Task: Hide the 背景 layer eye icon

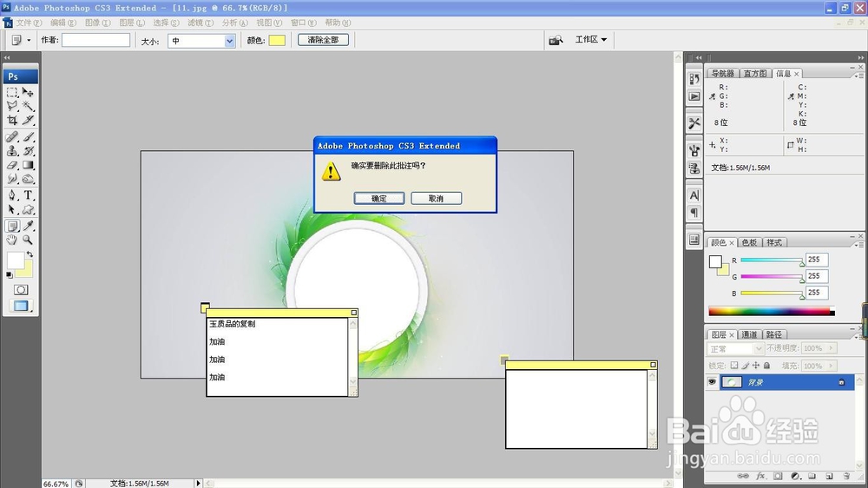Action: (x=712, y=382)
